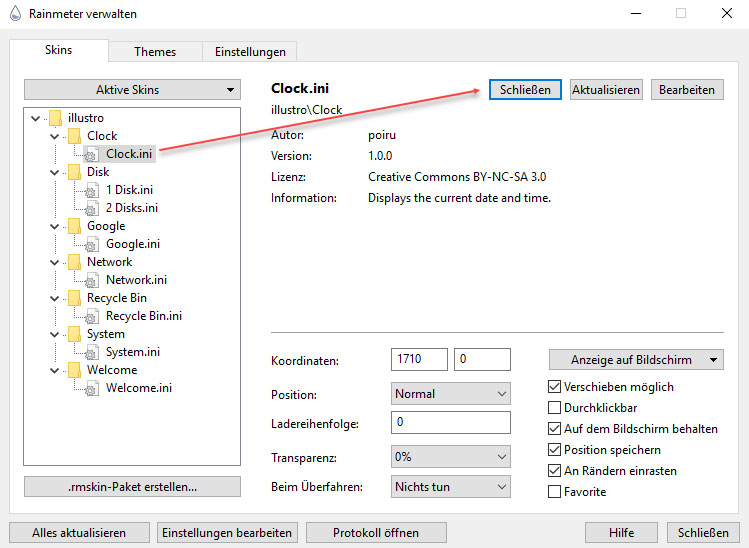
Task: Open the Aktive Skins dropdown
Action: tap(132, 90)
